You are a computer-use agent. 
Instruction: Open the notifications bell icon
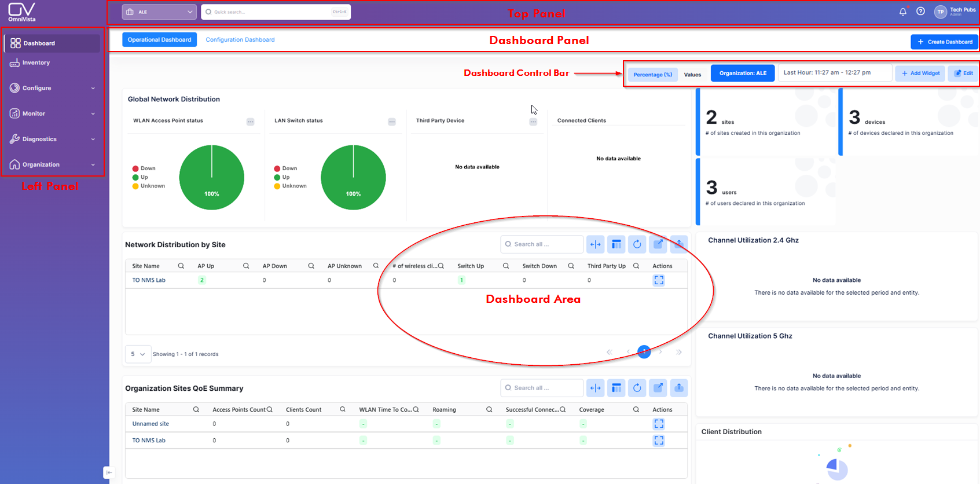(x=902, y=12)
